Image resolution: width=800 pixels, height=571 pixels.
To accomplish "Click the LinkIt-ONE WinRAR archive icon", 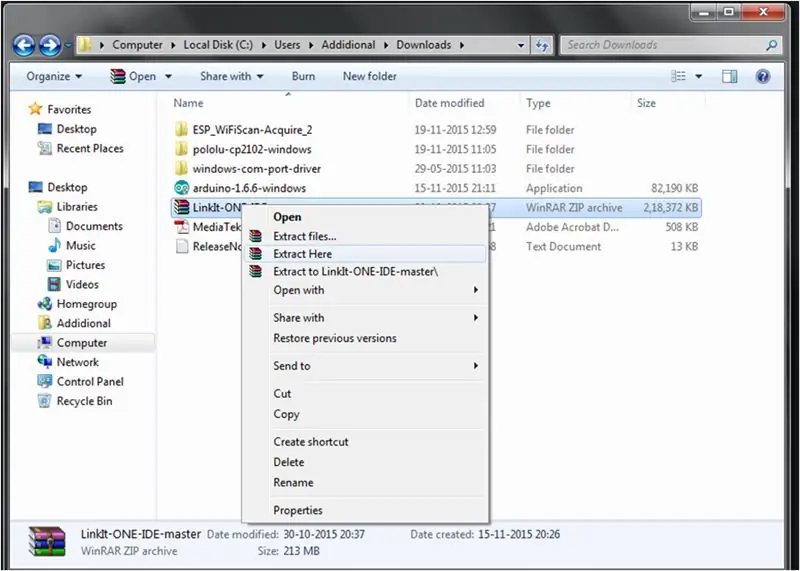I will point(181,207).
